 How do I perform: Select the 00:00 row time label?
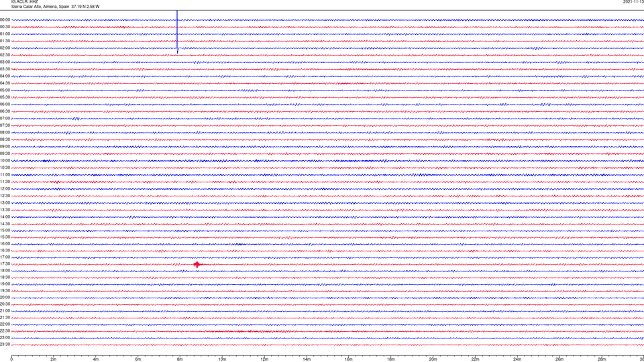pyautogui.click(x=5, y=19)
